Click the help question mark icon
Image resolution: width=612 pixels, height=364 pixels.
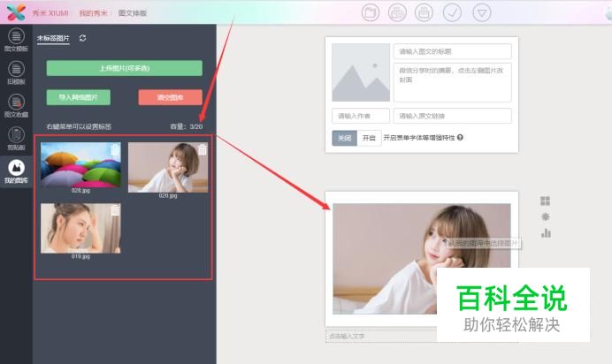[x=460, y=137]
